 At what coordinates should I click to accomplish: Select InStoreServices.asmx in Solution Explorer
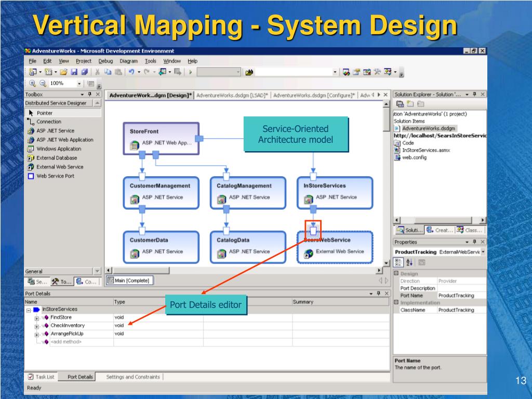click(426, 150)
